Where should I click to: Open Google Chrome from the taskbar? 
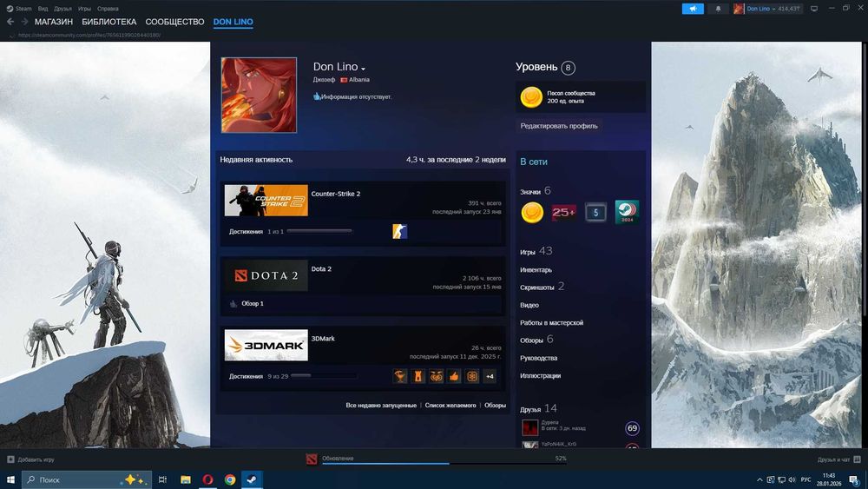pos(230,479)
